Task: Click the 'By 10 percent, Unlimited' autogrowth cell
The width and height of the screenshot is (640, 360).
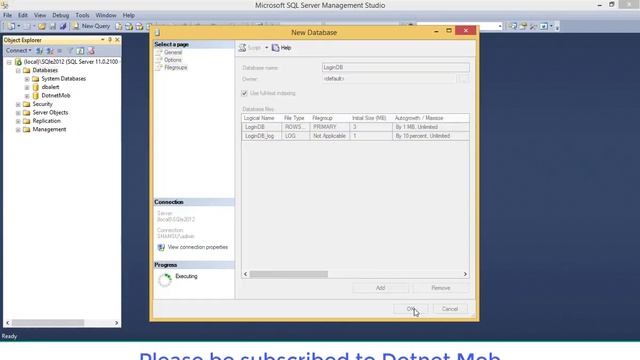Action: pos(431,136)
